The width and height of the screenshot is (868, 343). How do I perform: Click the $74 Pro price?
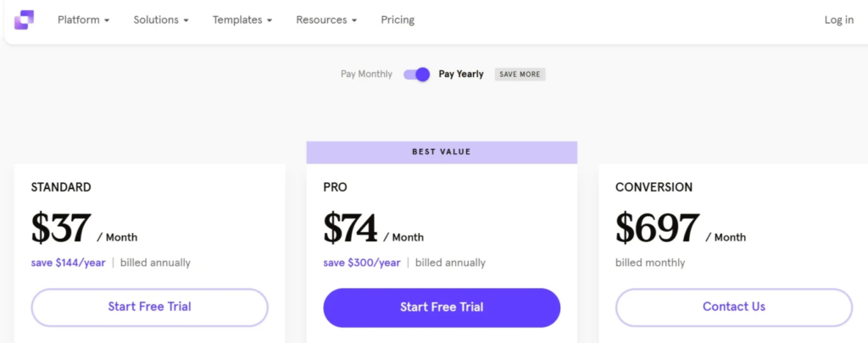click(x=350, y=228)
